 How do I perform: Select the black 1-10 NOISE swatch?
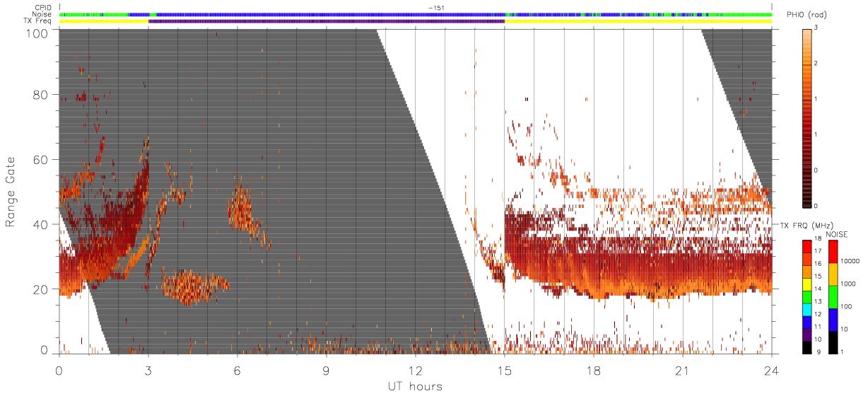tap(832, 342)
